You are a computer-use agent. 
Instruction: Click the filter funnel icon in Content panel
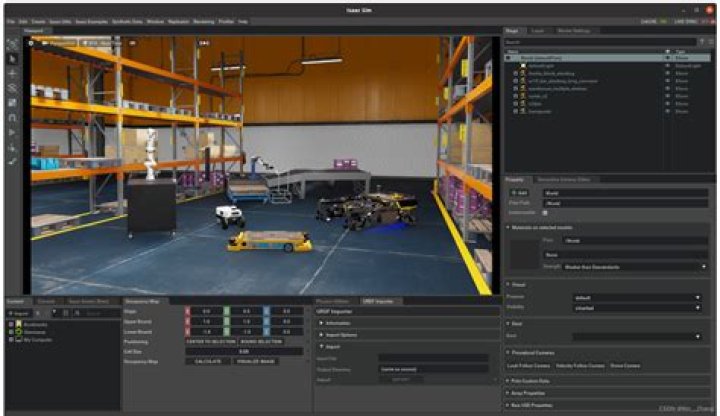tap(54, 313)
